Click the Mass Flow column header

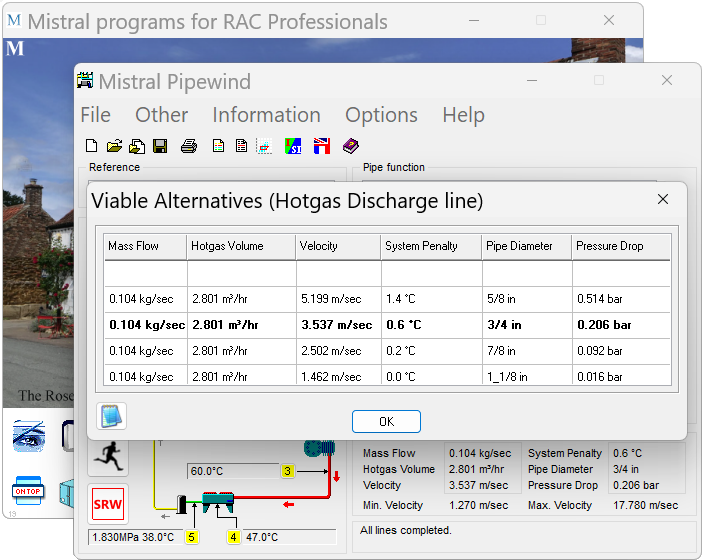(146, 246)
